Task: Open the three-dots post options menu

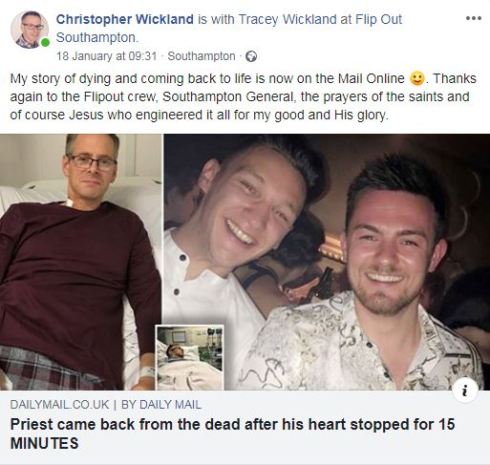Action: tap(473, 18)
